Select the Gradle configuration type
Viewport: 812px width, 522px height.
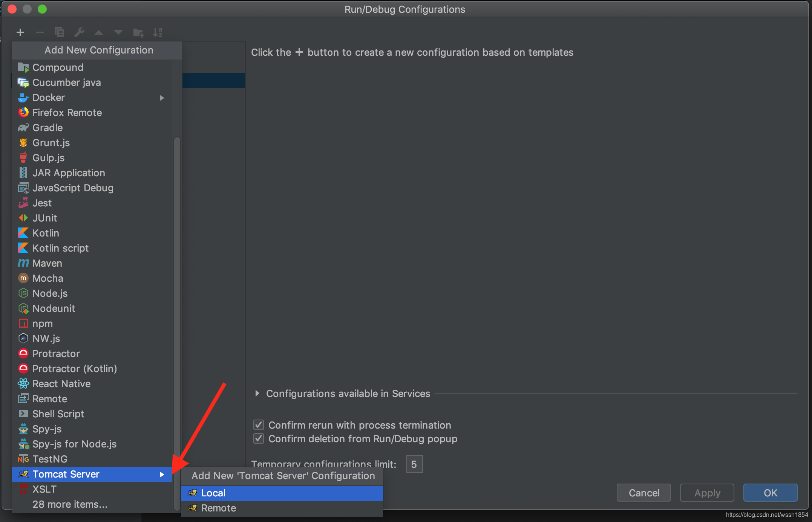(47, 128)
